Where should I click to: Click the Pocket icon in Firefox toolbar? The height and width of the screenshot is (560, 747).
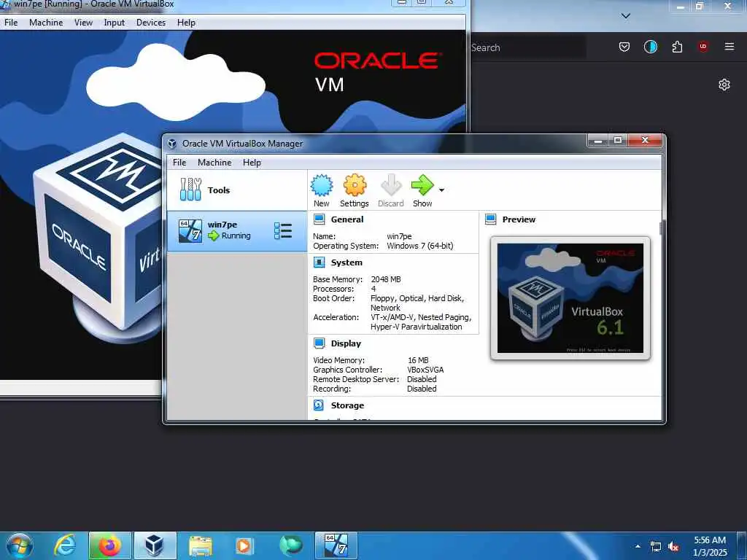pyautogui.click(x=624, y=47)
